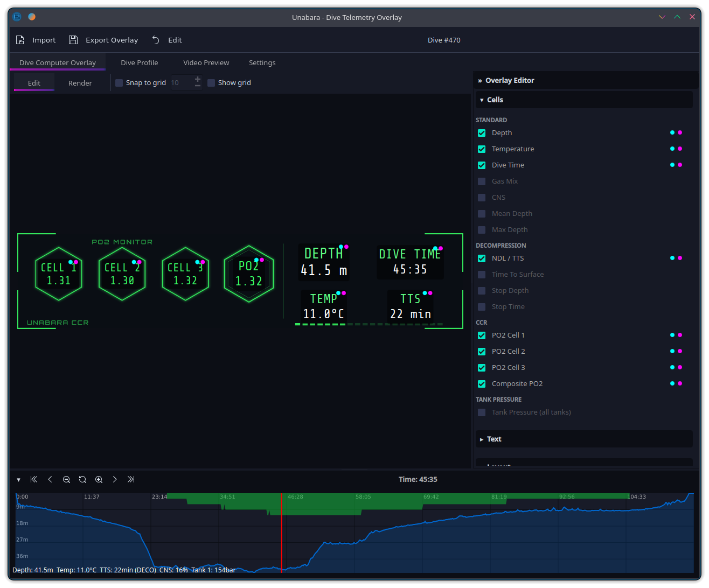Uncheck the PO2 Cell 3 checkbox
This screenshot has height=588, width=709.
click(x=482, y=368)
